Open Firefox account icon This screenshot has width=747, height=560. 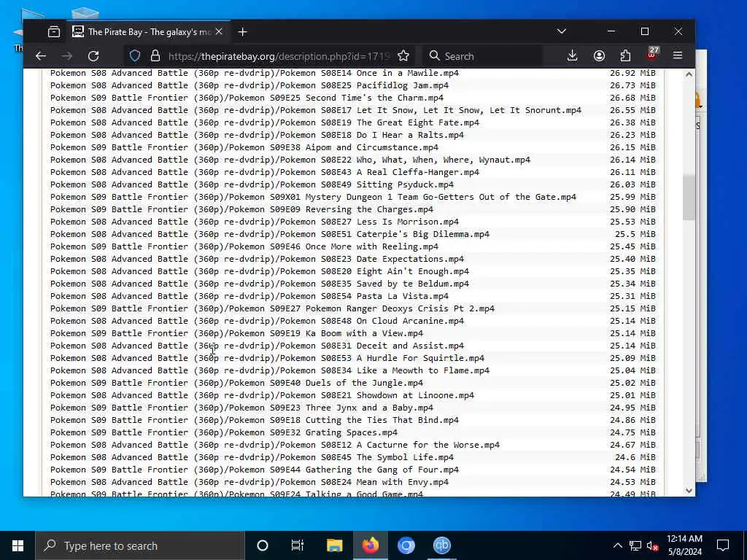[599, 55]
